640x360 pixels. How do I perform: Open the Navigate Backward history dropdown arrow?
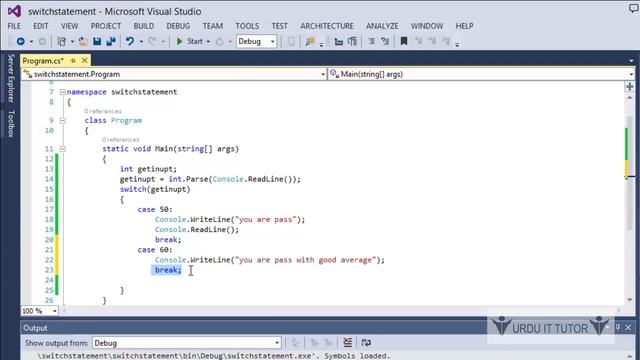(31, 42)
